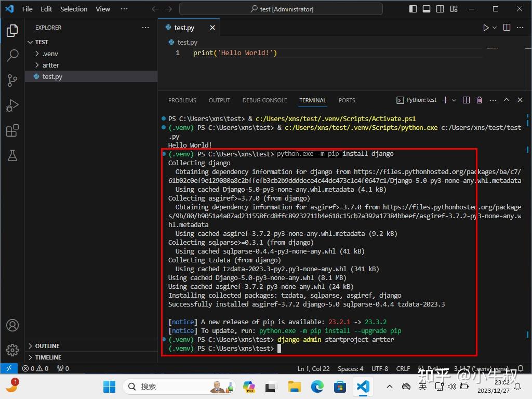Open Microsoft Edge from the taskbar
Viewport: 532px width, 399px height.
tap(317, 387)
